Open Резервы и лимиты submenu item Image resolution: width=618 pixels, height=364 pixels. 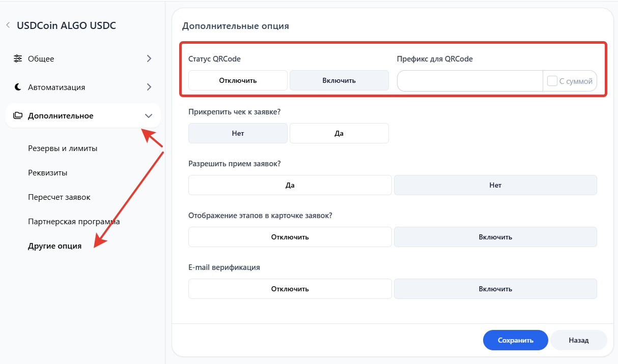[63, 148]
